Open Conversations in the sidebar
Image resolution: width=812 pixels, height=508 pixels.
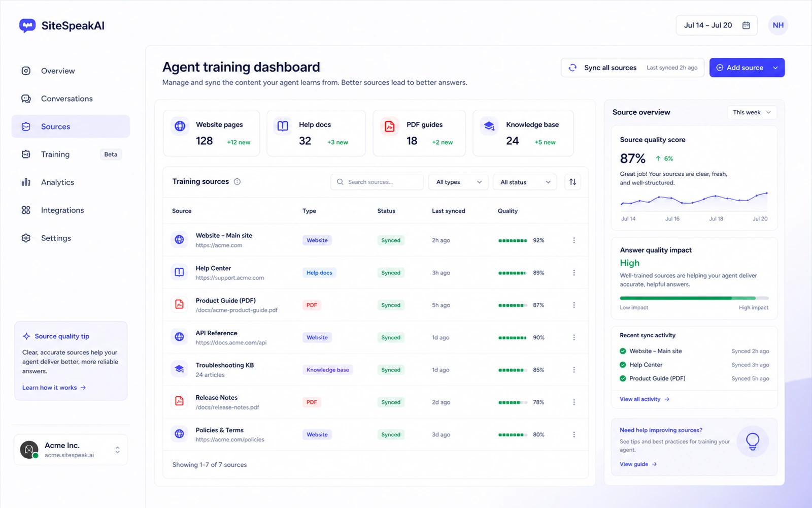click(71, 99)
